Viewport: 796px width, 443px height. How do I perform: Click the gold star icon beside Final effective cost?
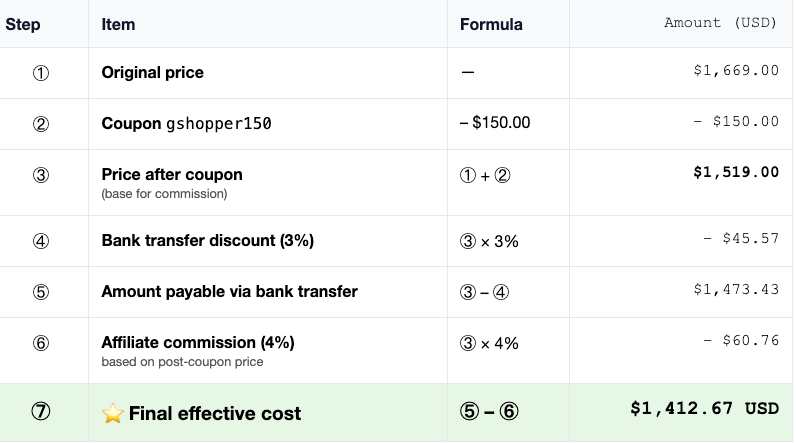click(113, 414)
